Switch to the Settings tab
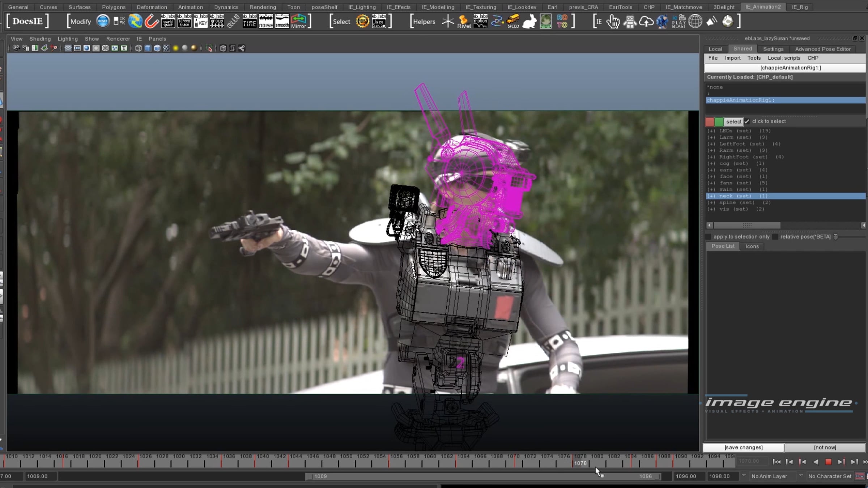 773,49
